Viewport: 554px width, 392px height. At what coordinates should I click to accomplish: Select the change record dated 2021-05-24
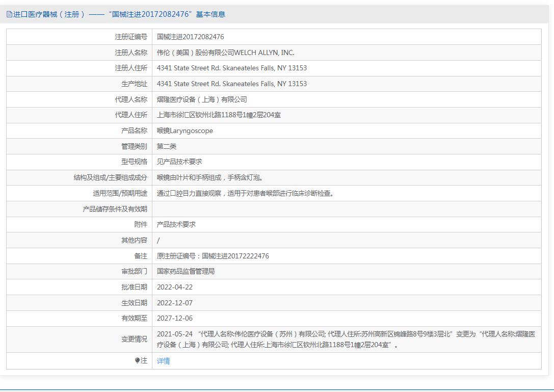tap(346, 339)
